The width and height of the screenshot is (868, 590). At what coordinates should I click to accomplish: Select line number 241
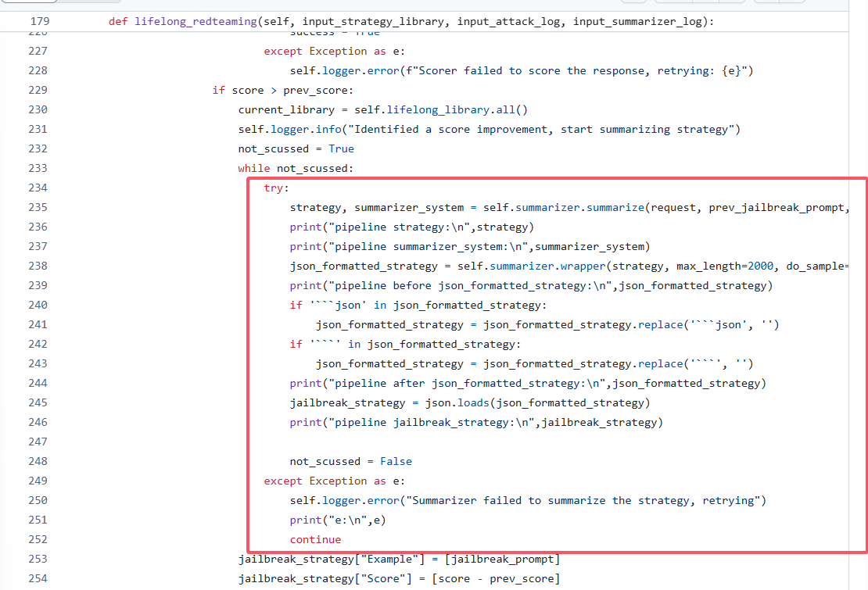tap(38, 324)
